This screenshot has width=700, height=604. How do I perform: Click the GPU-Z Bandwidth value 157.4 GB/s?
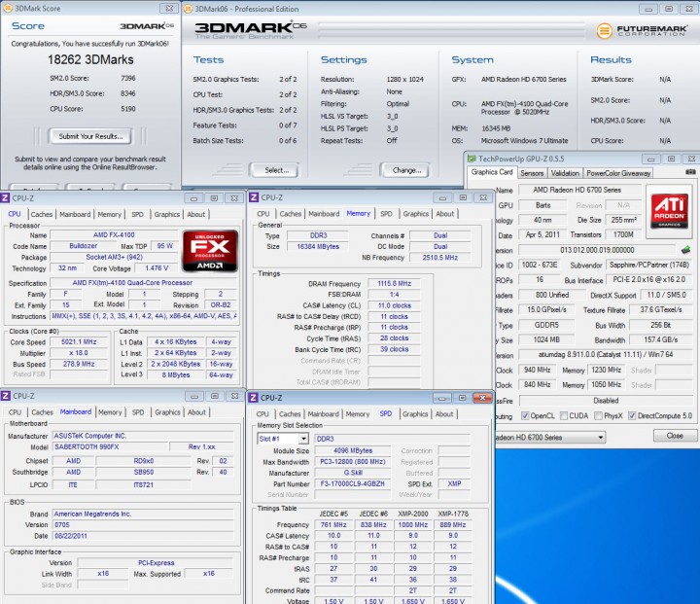pos(661,339)
